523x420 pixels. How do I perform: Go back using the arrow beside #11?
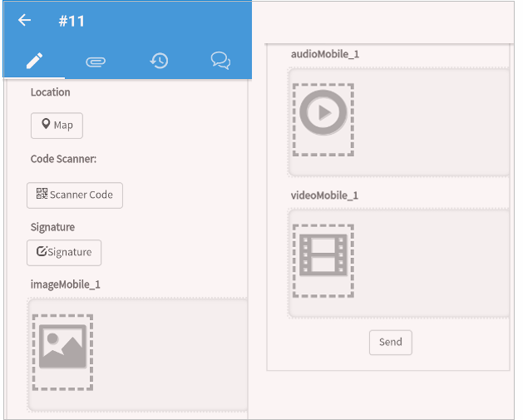click(25, 21)
